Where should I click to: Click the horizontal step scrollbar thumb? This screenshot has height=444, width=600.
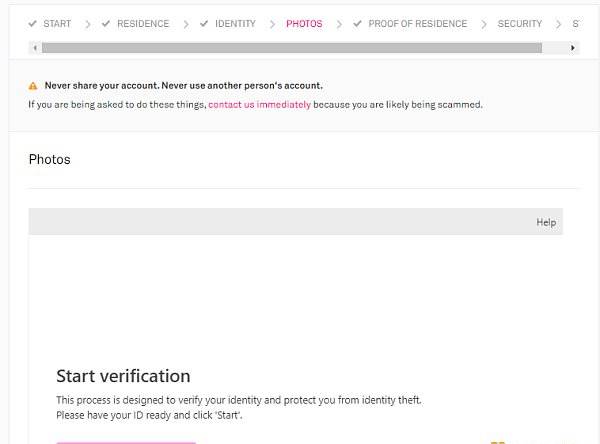292,48
